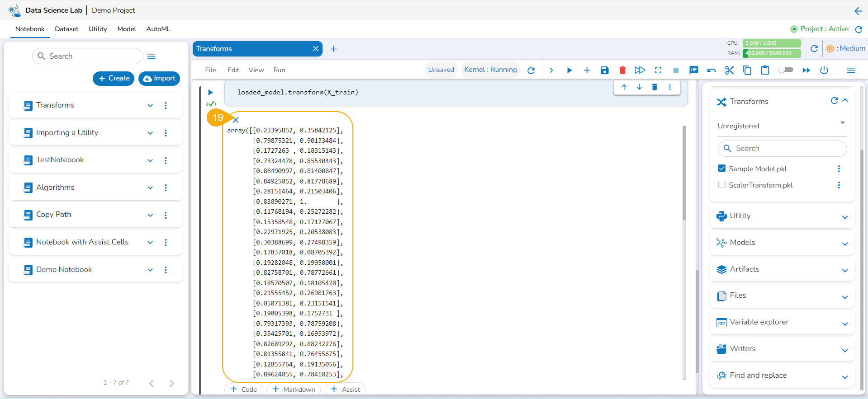Viewport: 868px width, 399px height.
Task: Click the Create button
Action: coord(114,78)
